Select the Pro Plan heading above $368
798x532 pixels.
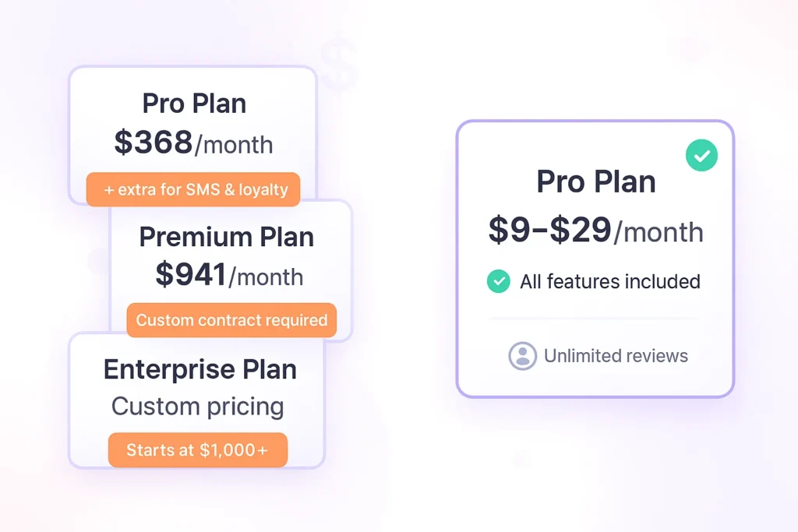click(194, 104)
